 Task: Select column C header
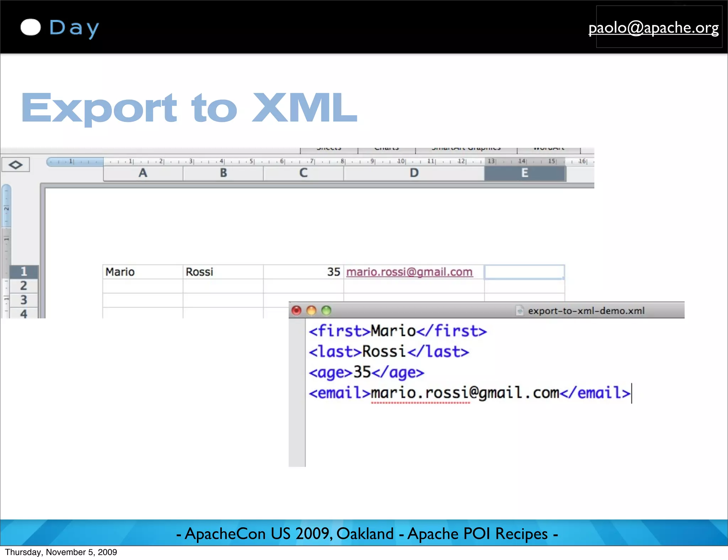303,173
